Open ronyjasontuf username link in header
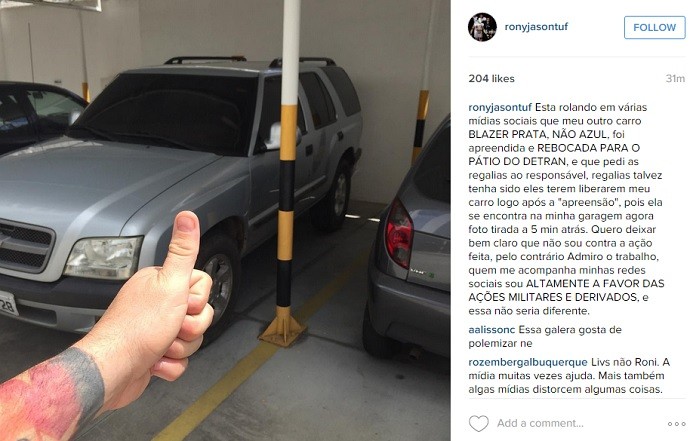The width and height of the screenshot is (690, 441). tap(536, 26)
